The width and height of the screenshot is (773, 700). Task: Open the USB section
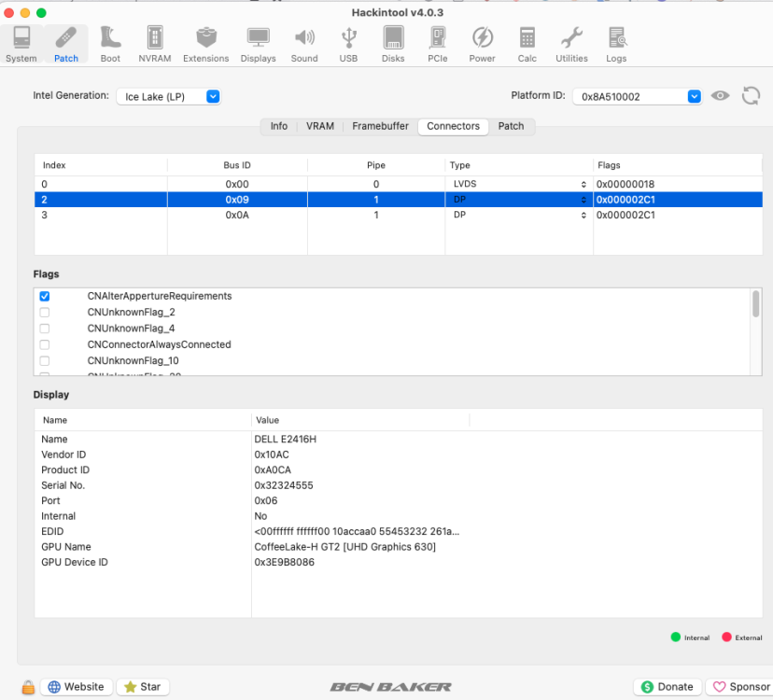(348, 45)
